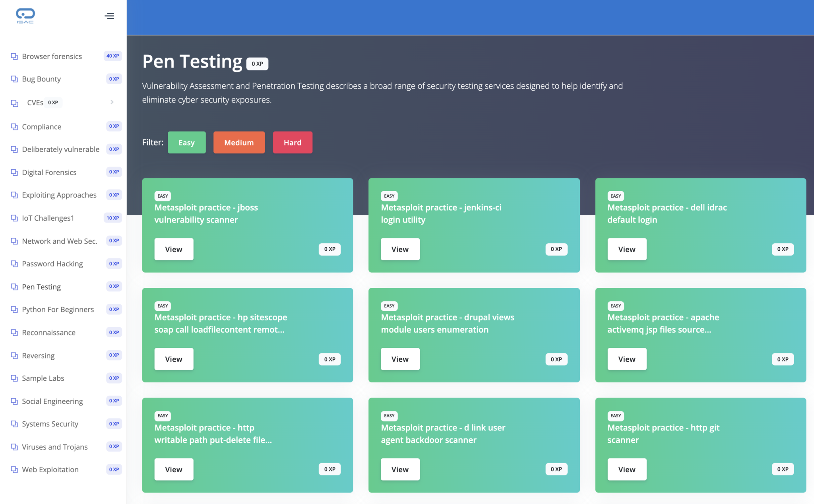814x504 pixels.
Task: Click the Bug Bounty sidebar icon
Action: coord(14,79)
